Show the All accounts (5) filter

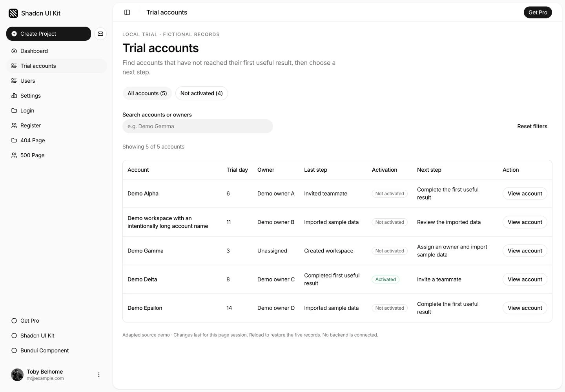coord(147,93)
